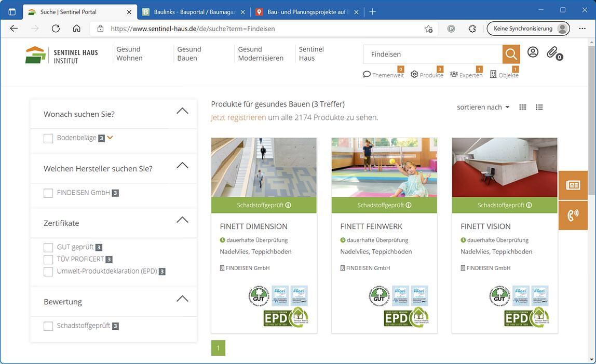Expand Bodenbeläge subcategories arrow
Viewport: 596px width, 364px height.
point(110,138)
